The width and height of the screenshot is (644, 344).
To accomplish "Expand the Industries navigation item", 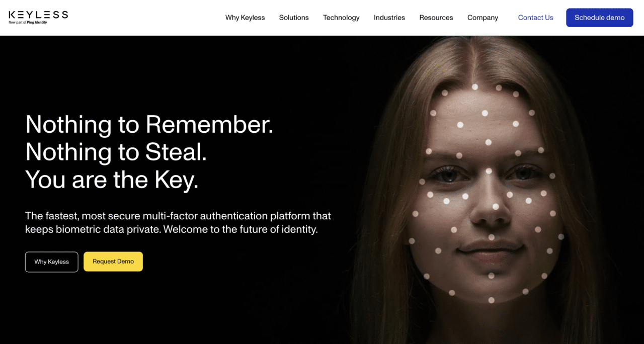I will [x=389, y=18].
